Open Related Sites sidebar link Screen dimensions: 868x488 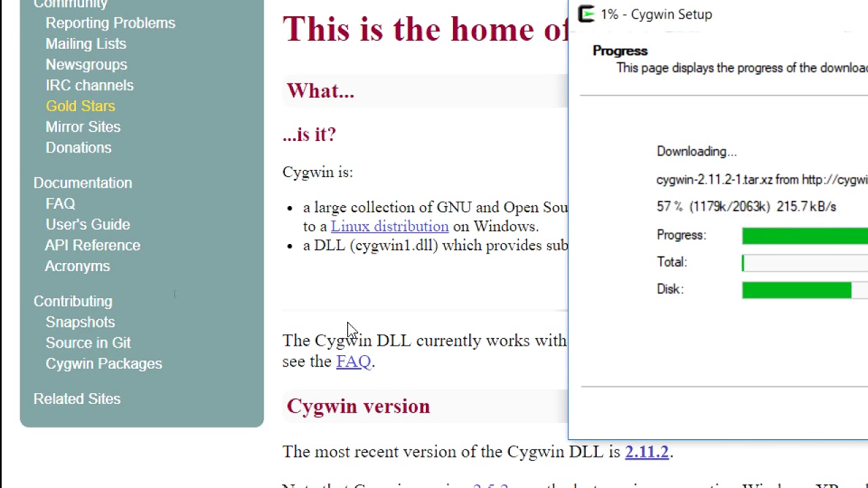[77, 399]
